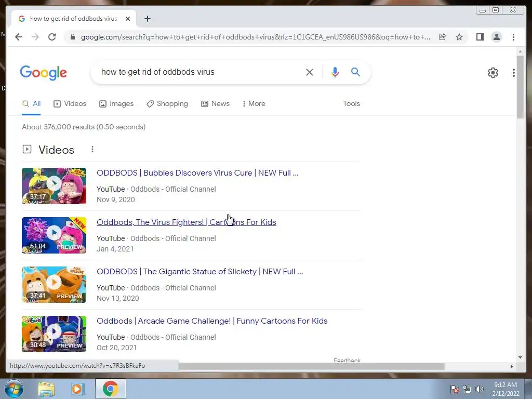View site information lock icon
The height and width of the screenshot is (399, 532).
click(x=72, y=37)
